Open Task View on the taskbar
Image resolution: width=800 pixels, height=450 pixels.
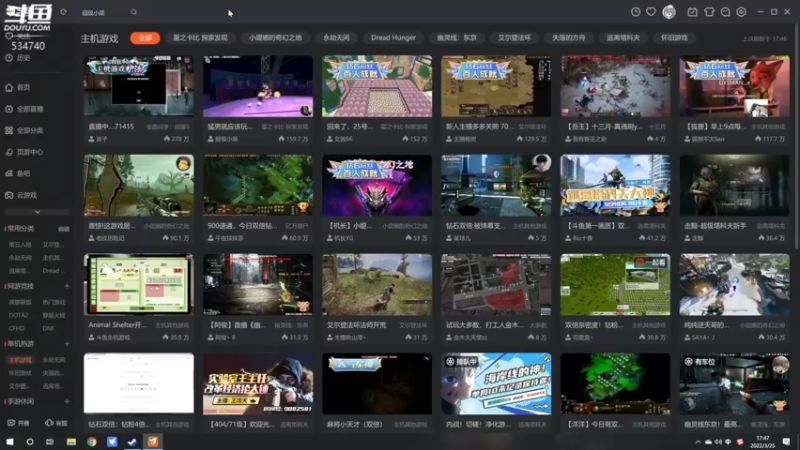pos(50,441)
